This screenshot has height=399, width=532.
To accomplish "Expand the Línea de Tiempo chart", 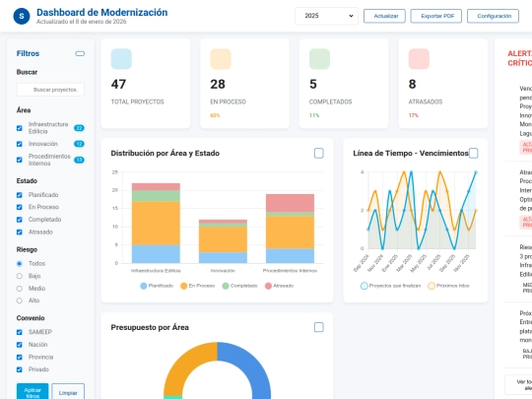I will (473, 154).
